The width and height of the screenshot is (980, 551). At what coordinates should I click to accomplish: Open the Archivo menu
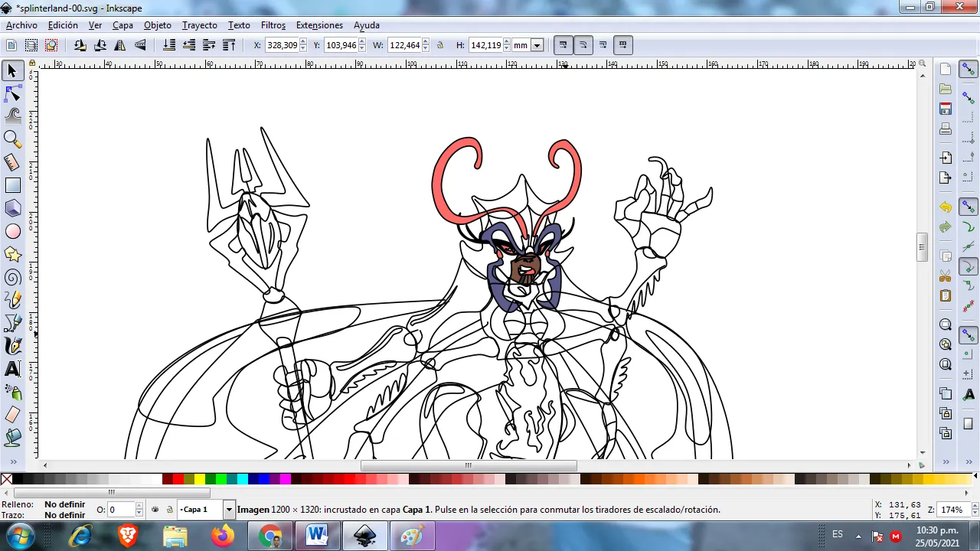tap(21, 25)
